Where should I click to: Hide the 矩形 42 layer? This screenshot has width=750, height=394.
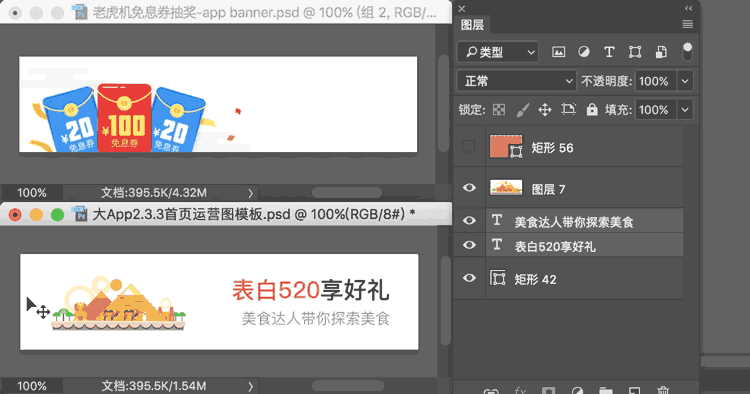click(x=469, y=278)
